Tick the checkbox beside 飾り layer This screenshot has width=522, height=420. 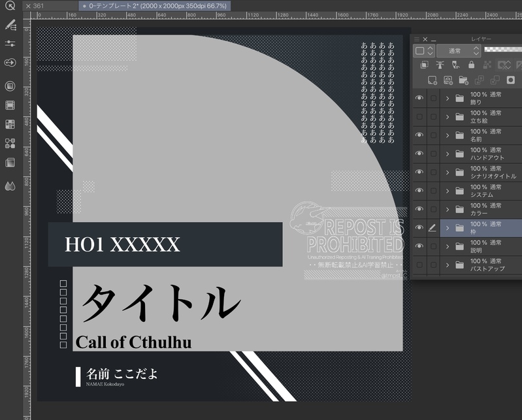433,98
